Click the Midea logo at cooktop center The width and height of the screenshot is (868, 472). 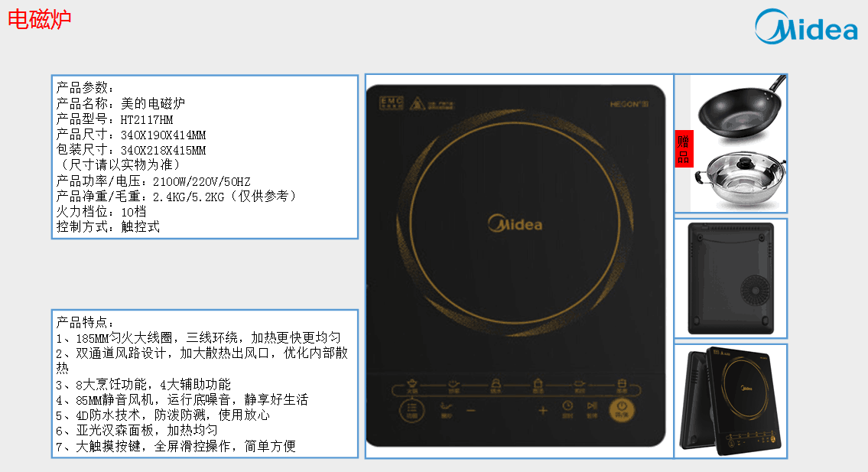(x=515, y=224)
